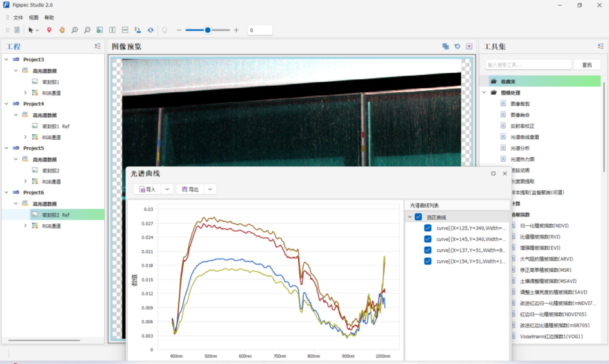Click the 查找 search button
609x364 pixels.
(586, 65)
